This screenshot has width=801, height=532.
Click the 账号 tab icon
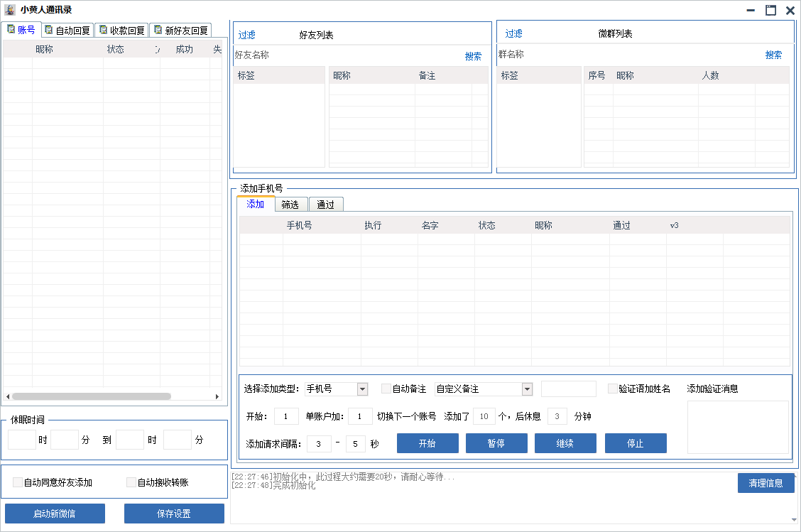pos(11,29)
